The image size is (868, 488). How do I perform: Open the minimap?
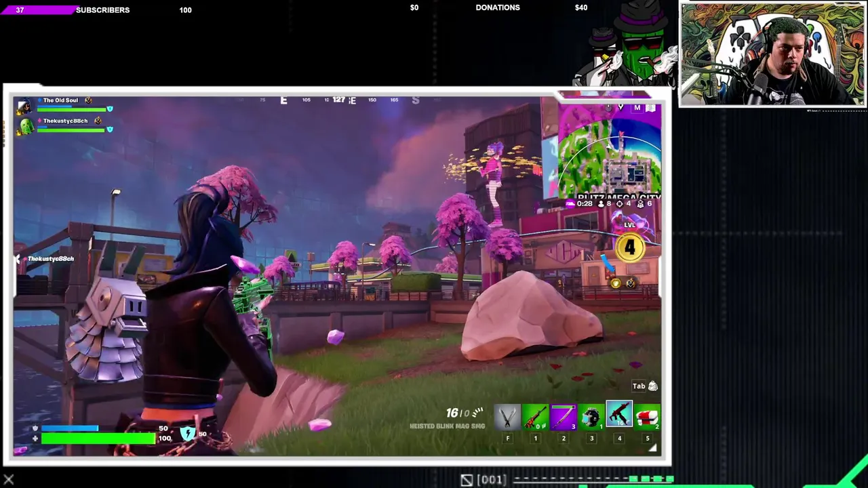point(609,150)
